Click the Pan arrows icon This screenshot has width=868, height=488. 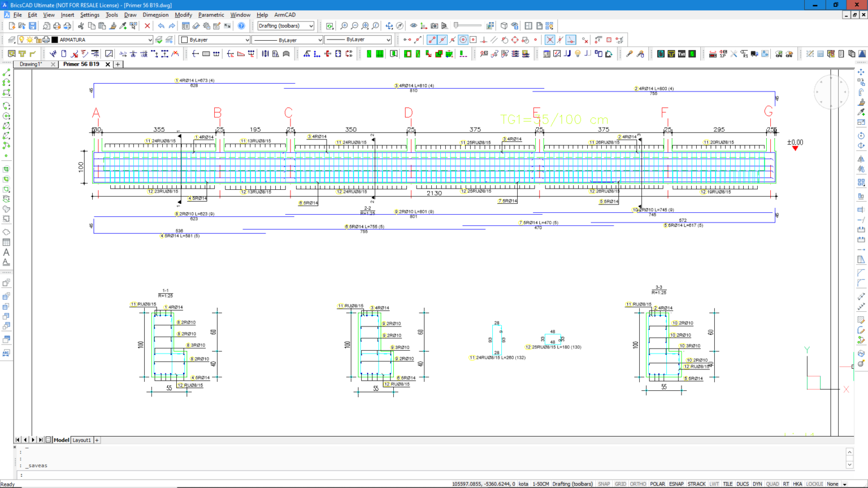(389, 26)
